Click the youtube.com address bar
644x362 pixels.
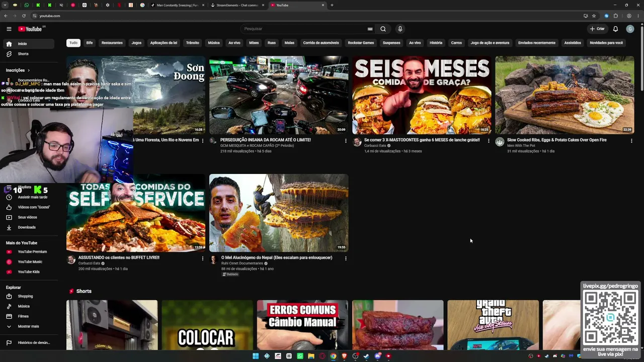click(x=302, y=16)
